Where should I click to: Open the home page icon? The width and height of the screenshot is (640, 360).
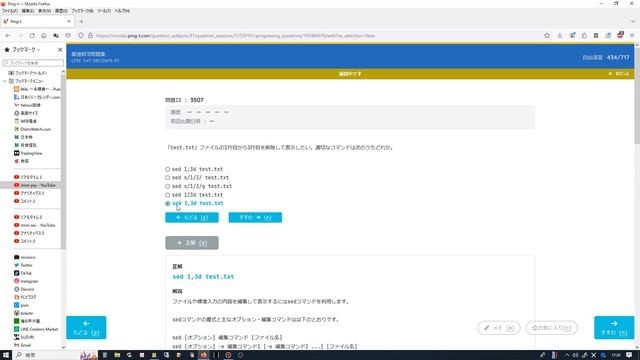pyautogui.click(x=44, y=36)
